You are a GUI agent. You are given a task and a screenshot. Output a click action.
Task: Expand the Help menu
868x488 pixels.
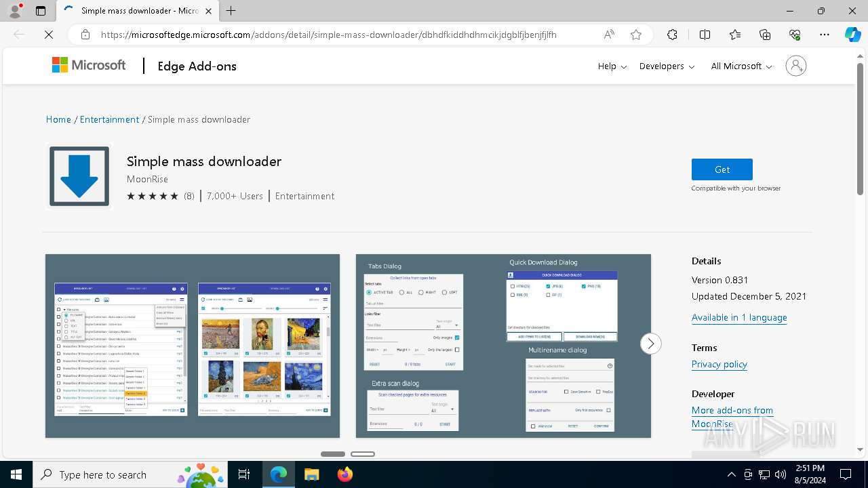(x=612, y=66)
